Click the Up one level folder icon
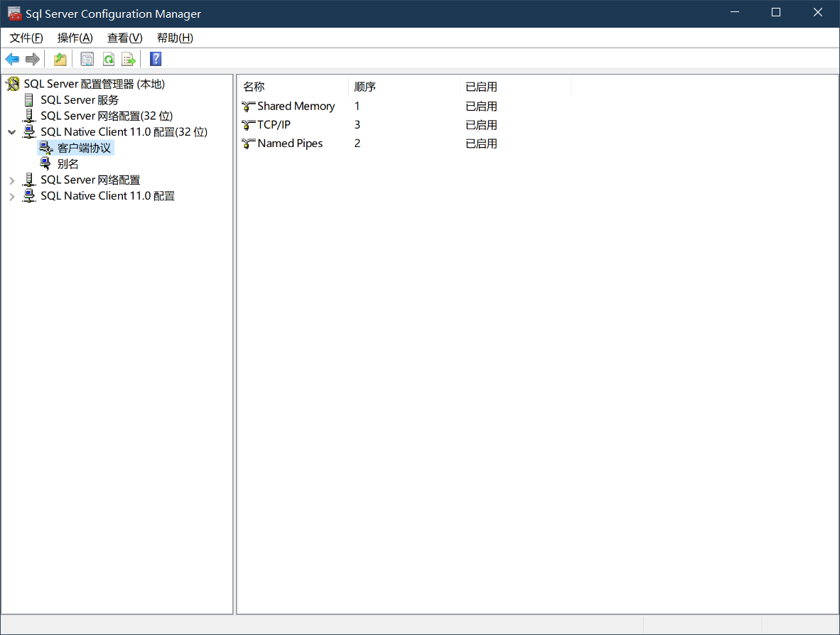 click(60, 59)
